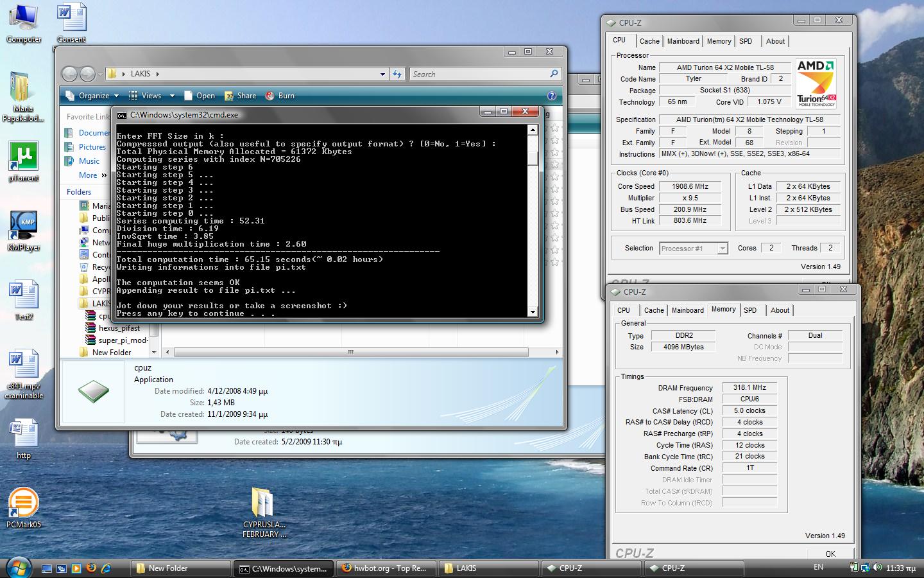Open the e341.mpv examinable document icon
This screenshot has height=578, width=924.
(24, 374)
